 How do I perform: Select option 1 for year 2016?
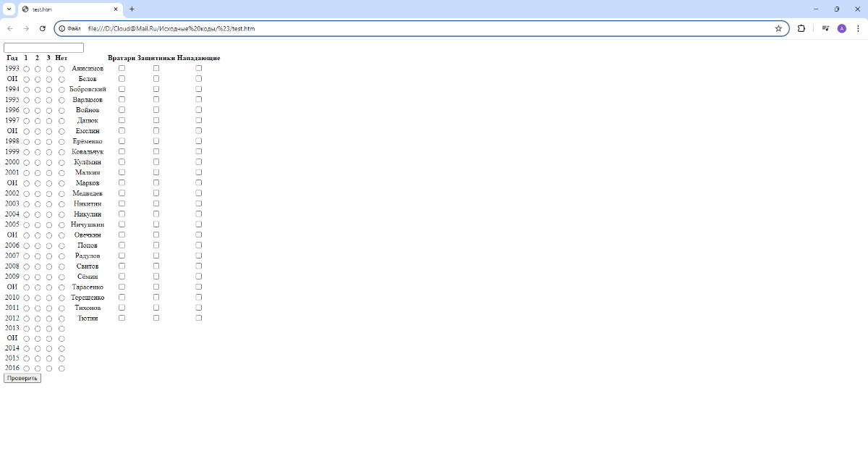point(26,369)
